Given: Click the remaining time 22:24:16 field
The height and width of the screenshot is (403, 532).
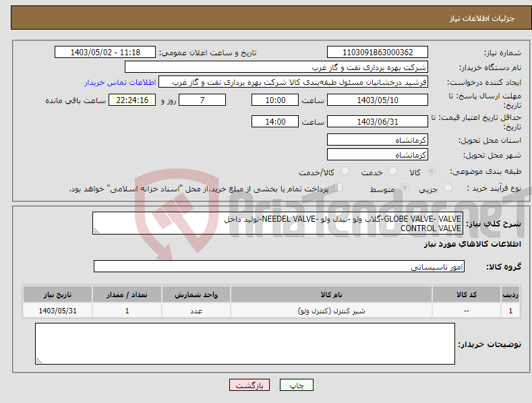Looking at the screenshot, I should tap(132, 100).
